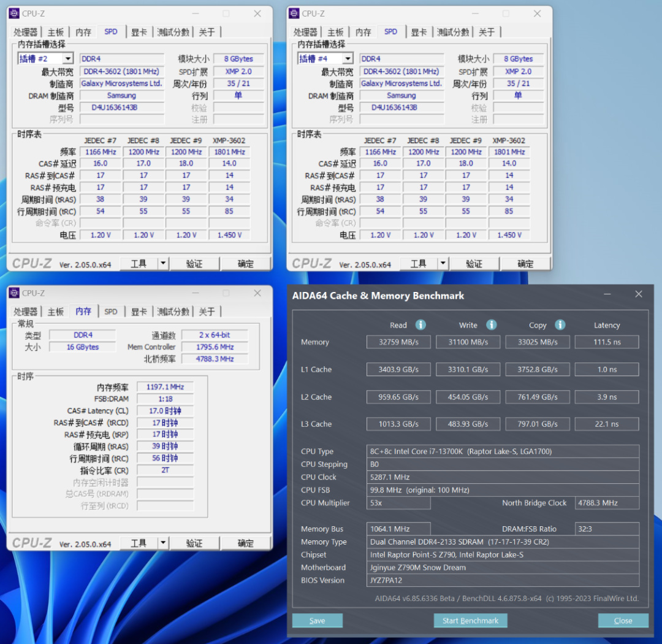Image resolution: width=662 pixels, height=644 pixels.
Task: Click memory frequency value 1197.1 MHz
Action: [x=165, y=386]
